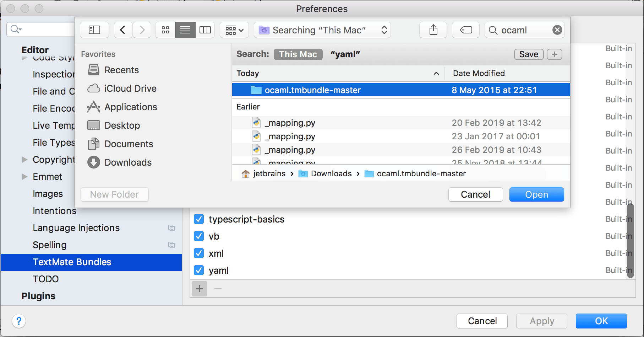Uncheck the typescript-basics bundle
Image resolution: width=644 pixels, height=337 pixels.
(199, 219)
